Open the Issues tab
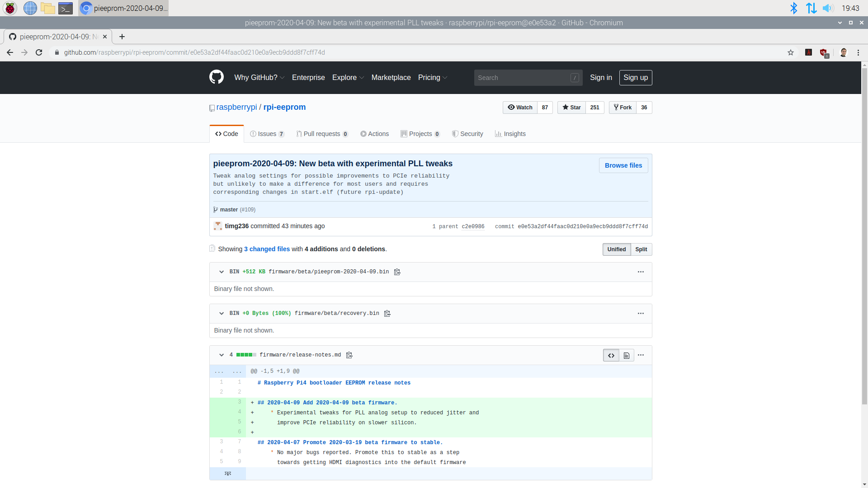Image resolution: width=868 pixels, height=488 pixels. pyautogui.click(x=267, y=134)
